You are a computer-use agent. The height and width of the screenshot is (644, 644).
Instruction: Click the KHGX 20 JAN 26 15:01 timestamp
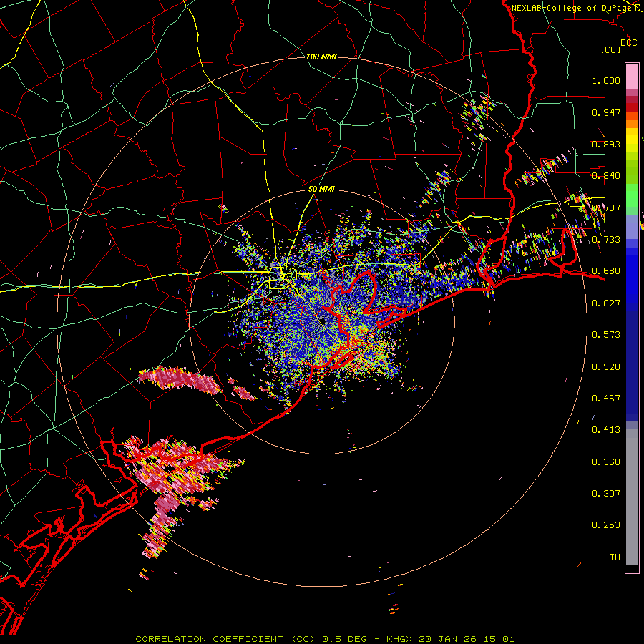pos(450,639)
